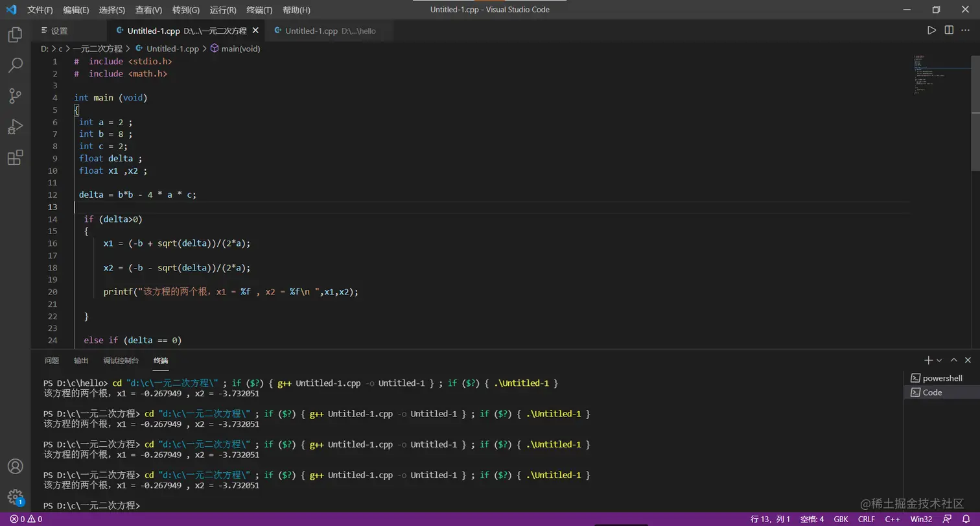Image resolution: width=980 pixels, height=526 pixels.
Task: Open the editor More Actions ellipsis
Action: pyautogui.click(x=966, y=30)
